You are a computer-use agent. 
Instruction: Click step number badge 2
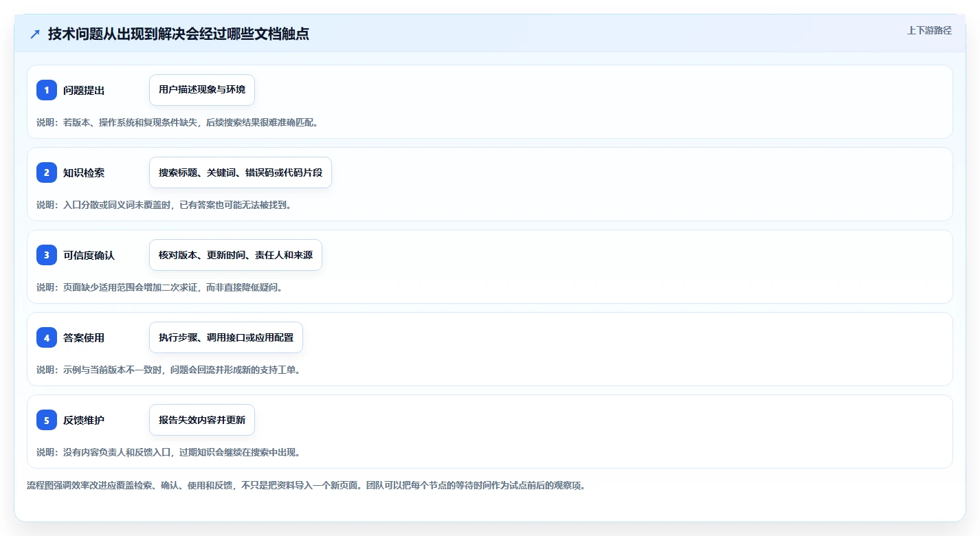47,172
